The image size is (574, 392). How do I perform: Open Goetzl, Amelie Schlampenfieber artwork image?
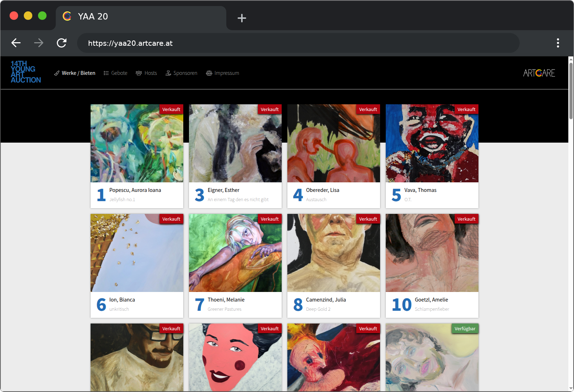pos(432,253)
